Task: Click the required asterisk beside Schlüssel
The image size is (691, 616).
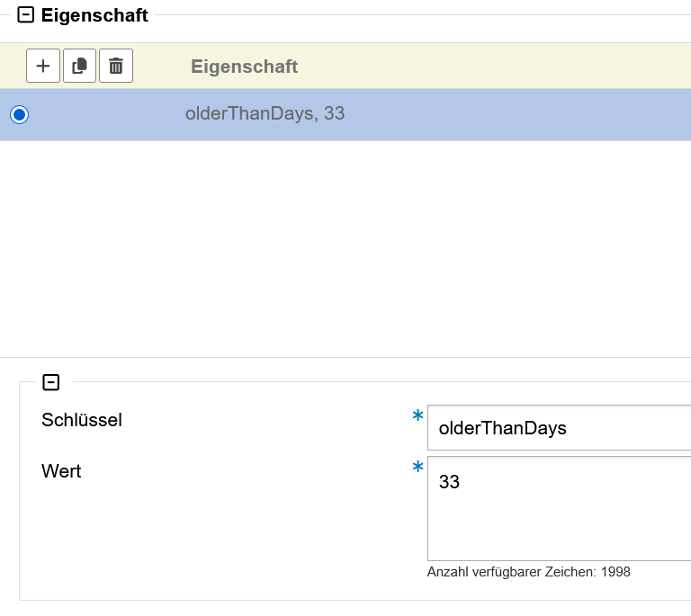Action: pos(417,416)
